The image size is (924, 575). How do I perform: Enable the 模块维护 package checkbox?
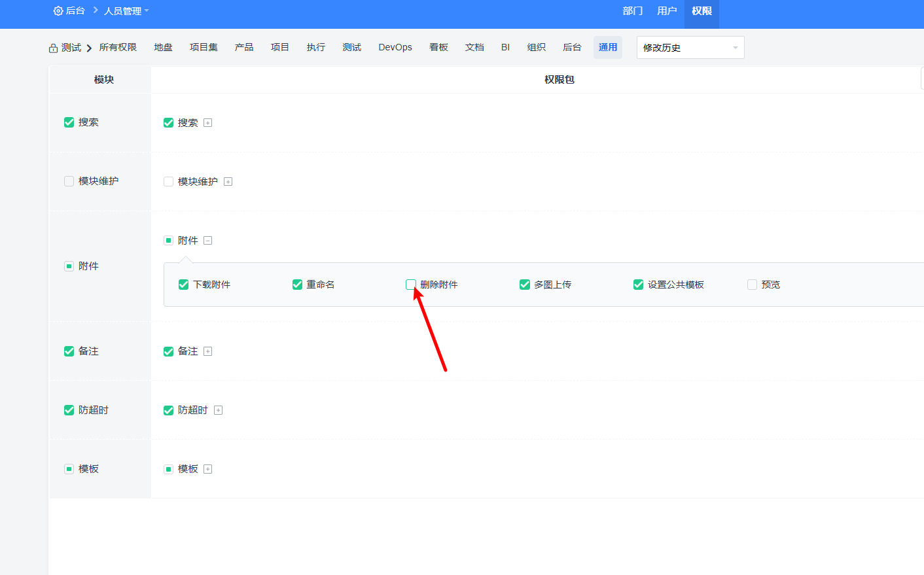pos(168,182)
